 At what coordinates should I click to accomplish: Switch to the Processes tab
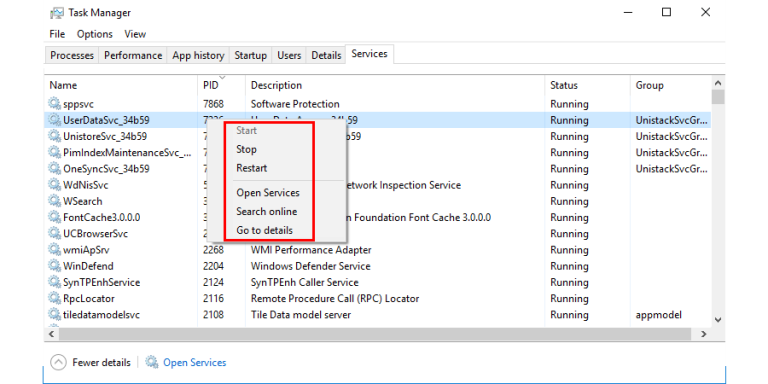click(72, 55)
